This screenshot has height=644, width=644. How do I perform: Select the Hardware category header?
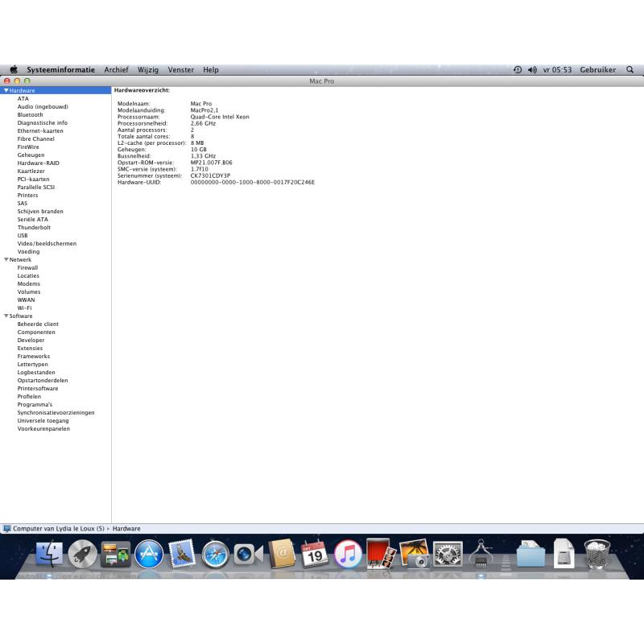(x=56, y=90)
